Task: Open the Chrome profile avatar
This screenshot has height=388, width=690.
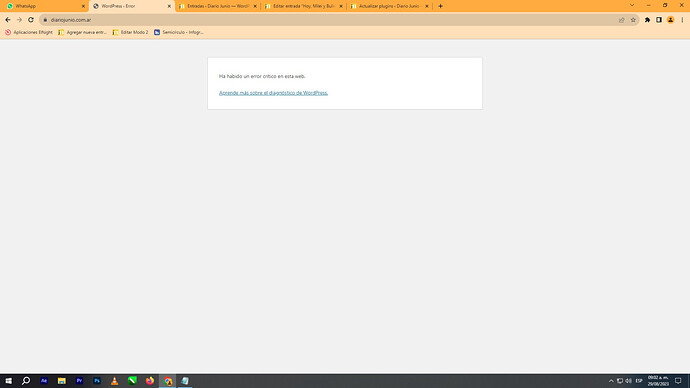Action: click(670, 20)
